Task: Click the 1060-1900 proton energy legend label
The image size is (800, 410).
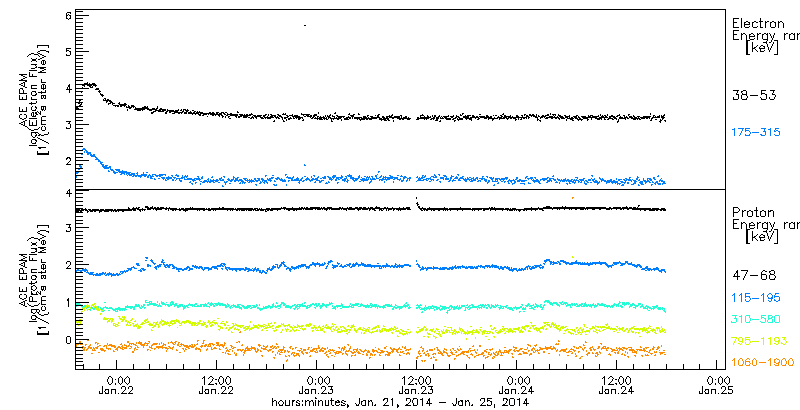Action: pos(763,363)
